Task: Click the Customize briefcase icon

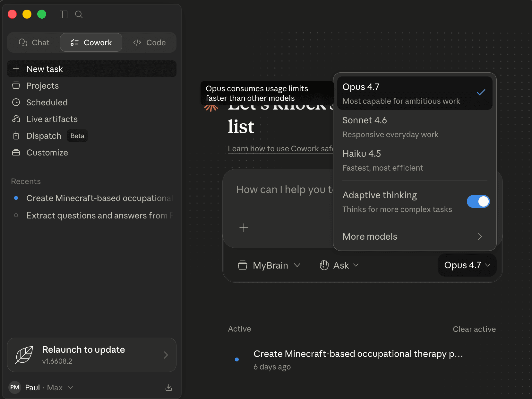Action: pyautogui.click(x=16, y=152)
